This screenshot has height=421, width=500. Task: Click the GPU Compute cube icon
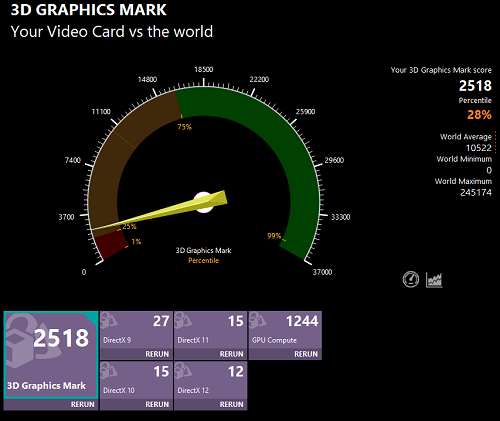point(258,321)
